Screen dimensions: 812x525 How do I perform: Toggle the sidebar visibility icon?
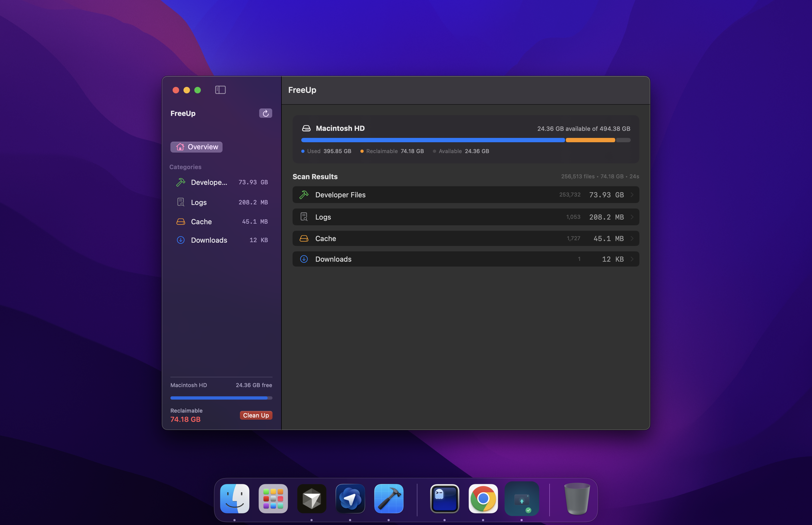(x=220, y=90)
